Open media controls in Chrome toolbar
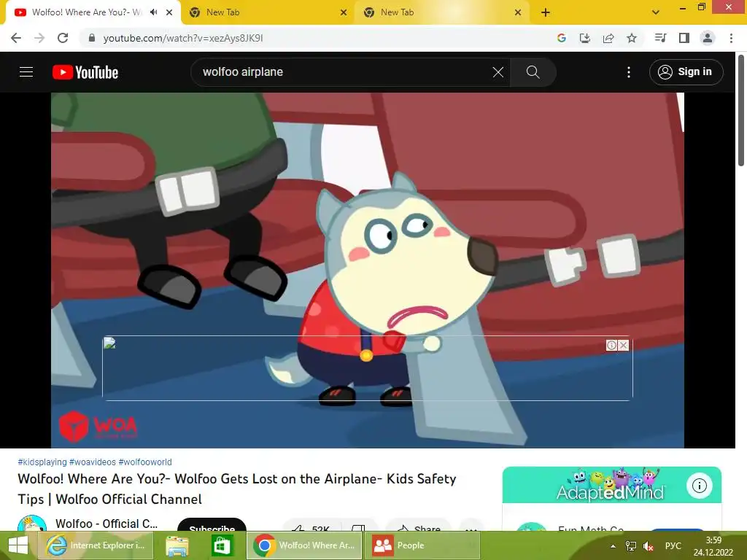The height and width of the screenshot is (560, 747). click(660, 38)
